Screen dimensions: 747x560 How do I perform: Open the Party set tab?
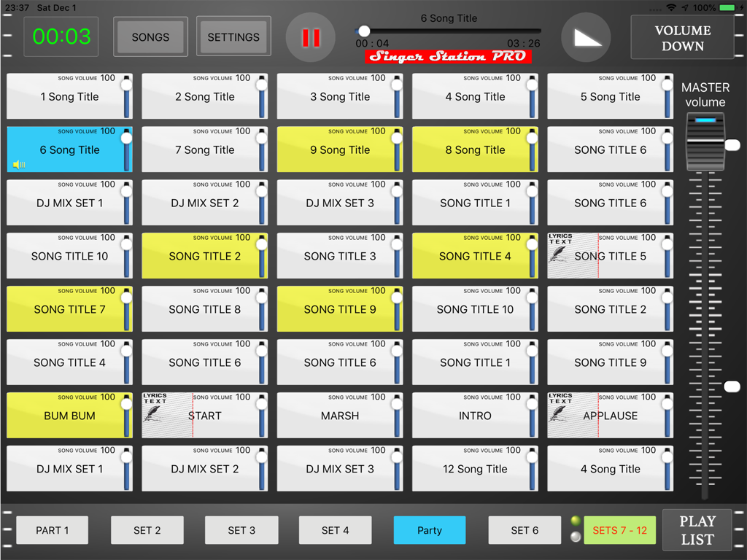(429, 530)
